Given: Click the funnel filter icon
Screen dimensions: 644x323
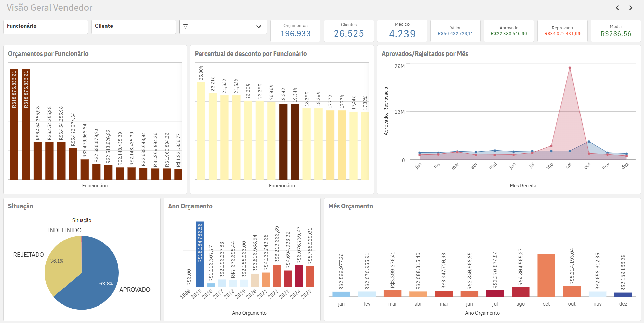Looking at the screenshot, I should tap(186, 27).
